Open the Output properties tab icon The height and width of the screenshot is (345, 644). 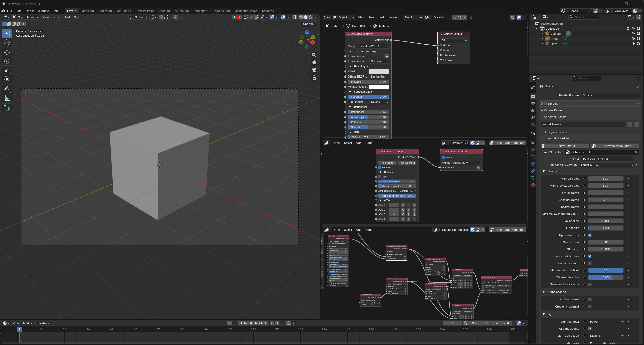[x=533, y=103]
